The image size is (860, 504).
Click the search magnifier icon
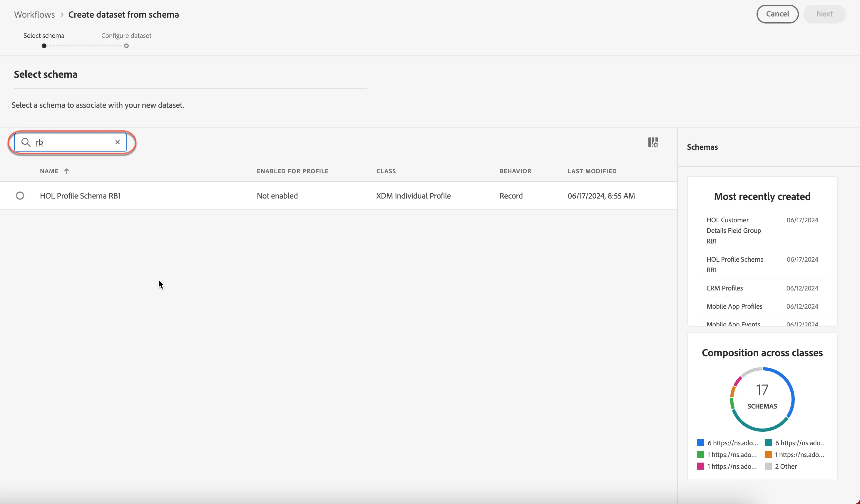pos(26,142)
